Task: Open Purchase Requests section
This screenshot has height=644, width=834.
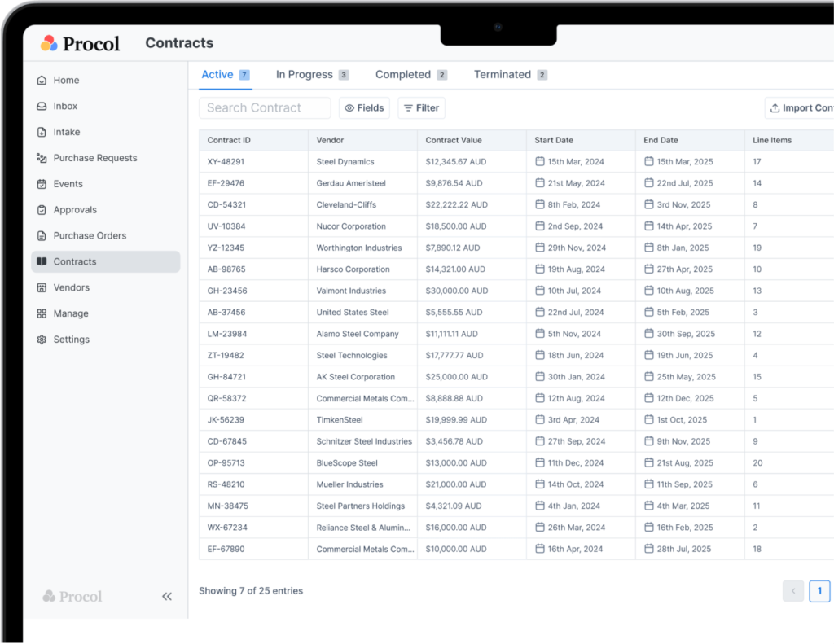Action: (94, 158)
